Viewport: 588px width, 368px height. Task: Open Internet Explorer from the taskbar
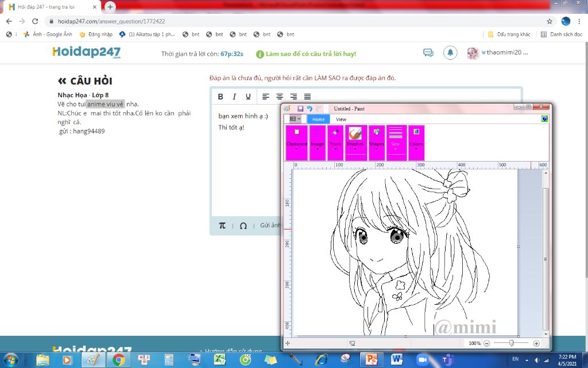click(321, 360)
